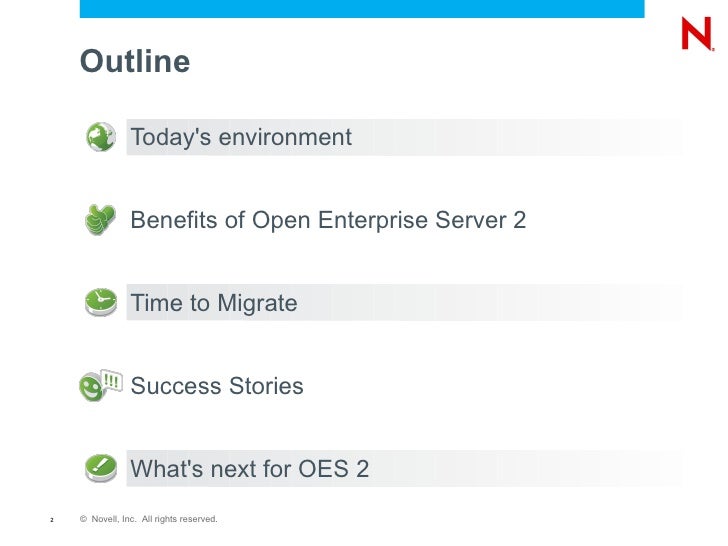Open the Today's environment outline item

pos(241,137)
